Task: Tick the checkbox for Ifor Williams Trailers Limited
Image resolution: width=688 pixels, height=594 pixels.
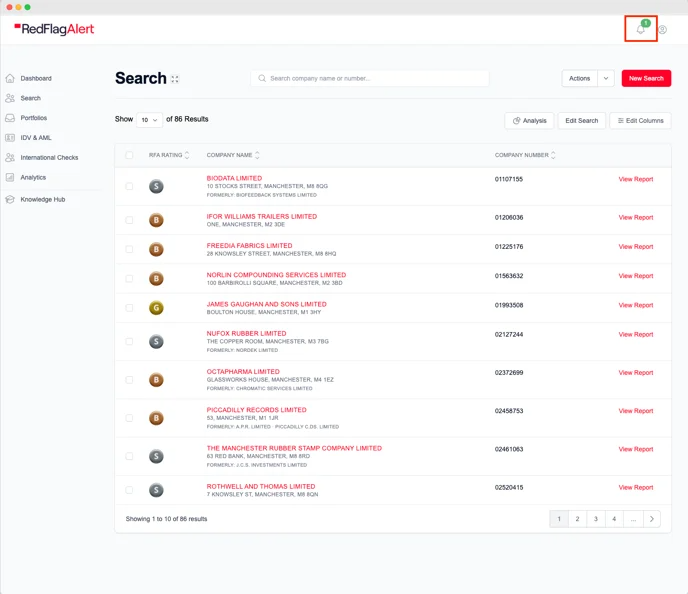Action: (129, 220)
